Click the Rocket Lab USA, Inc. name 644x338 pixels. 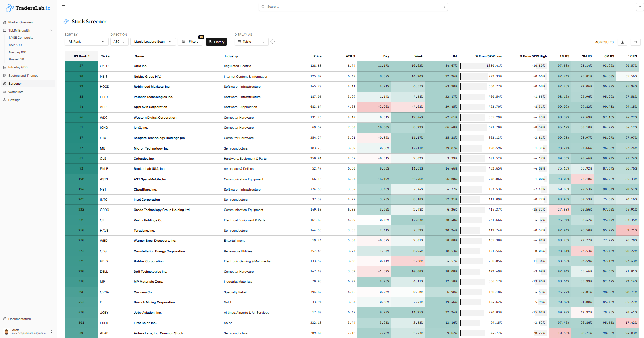(x=149, y=169)
